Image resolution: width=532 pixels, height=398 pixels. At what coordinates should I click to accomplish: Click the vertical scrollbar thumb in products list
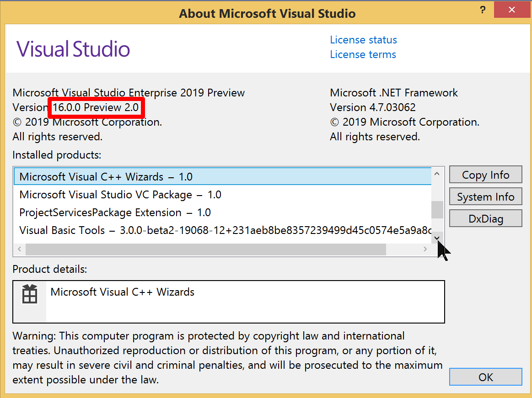point(437,210)
